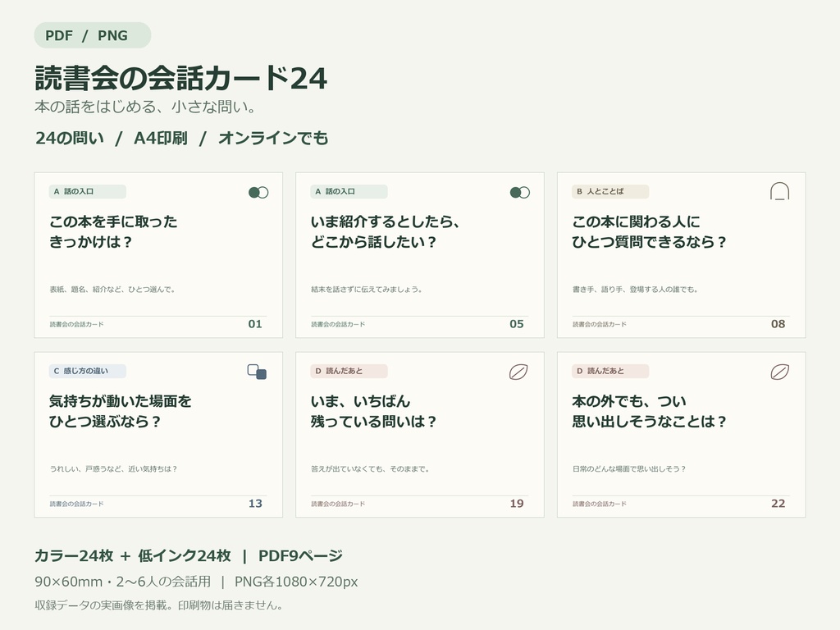Click the hint '書き手、語り手、登場する人の誰でも。'
Screen dimensions: 840x630
click(x=636, y=290)
